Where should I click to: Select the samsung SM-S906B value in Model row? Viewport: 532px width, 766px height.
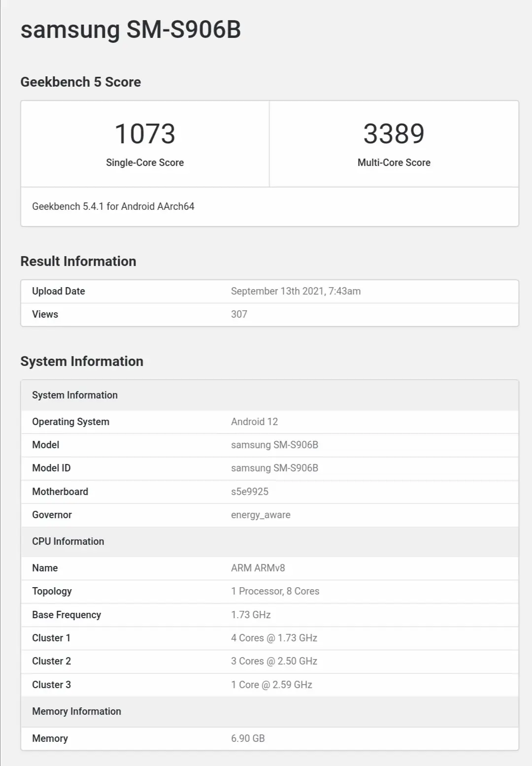coord(275,445)
